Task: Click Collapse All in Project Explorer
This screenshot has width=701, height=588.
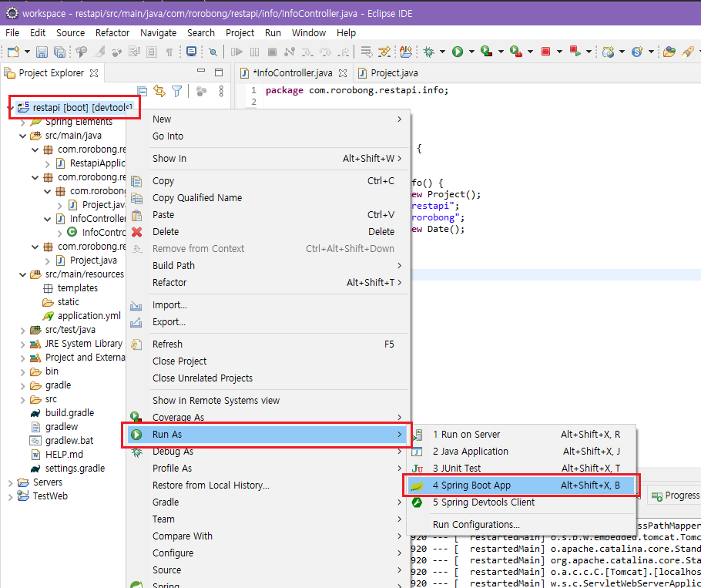Action: (143, 92)
